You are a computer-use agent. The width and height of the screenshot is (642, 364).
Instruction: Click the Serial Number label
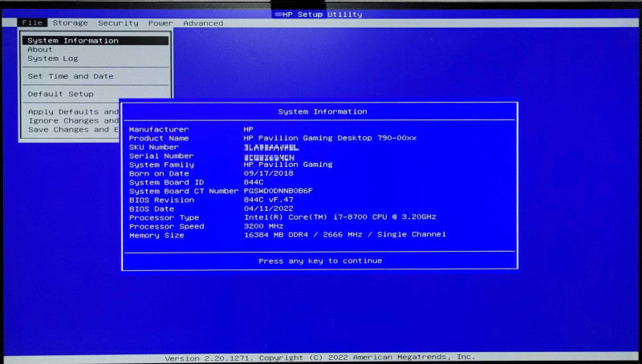click(161, 156)
